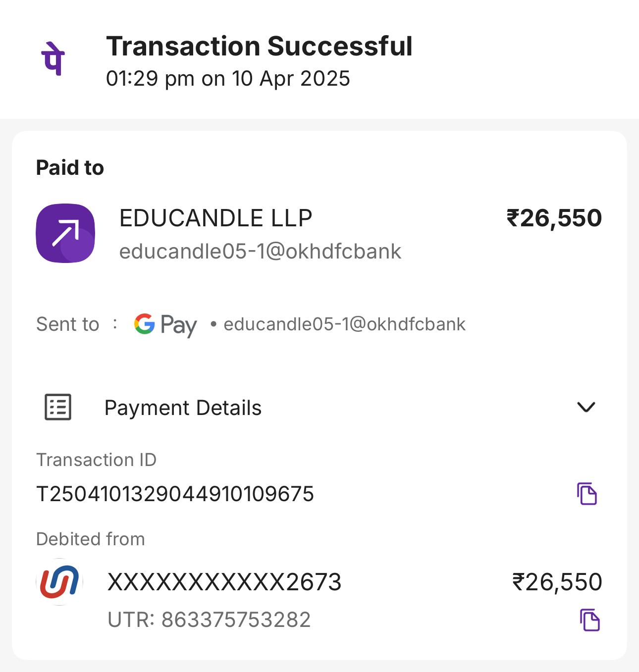Screen dimensions: 639x672
Task: Click the masked account number XXXXXXXXXX2673
Action: click(x=224, y=582)
